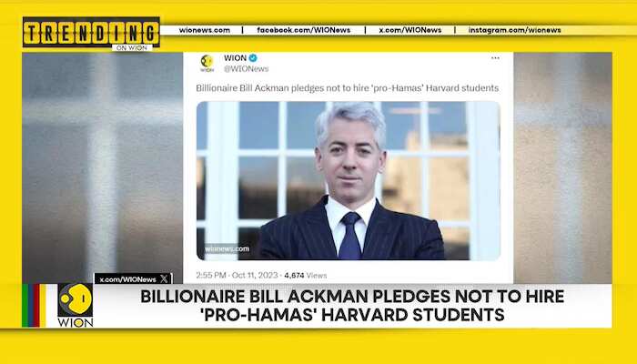Click the 'ON WION' small label
Image resolution: width=637 pixels, height=364 pixels.
point(132,48)
